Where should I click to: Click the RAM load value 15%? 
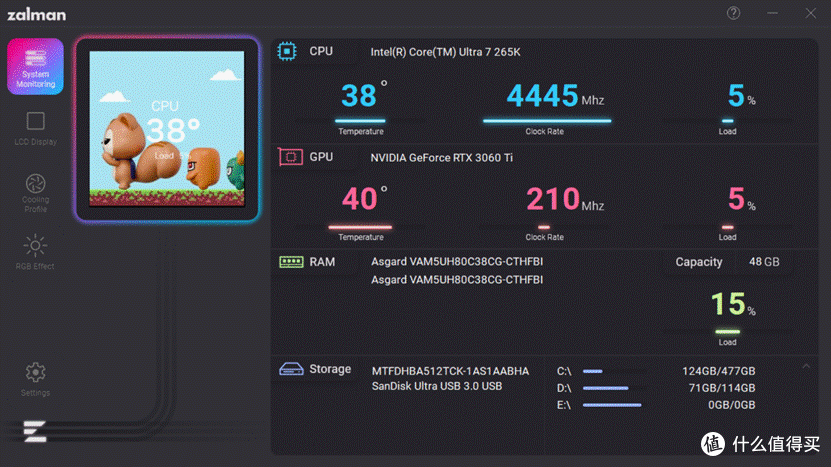tap(733, 304)
